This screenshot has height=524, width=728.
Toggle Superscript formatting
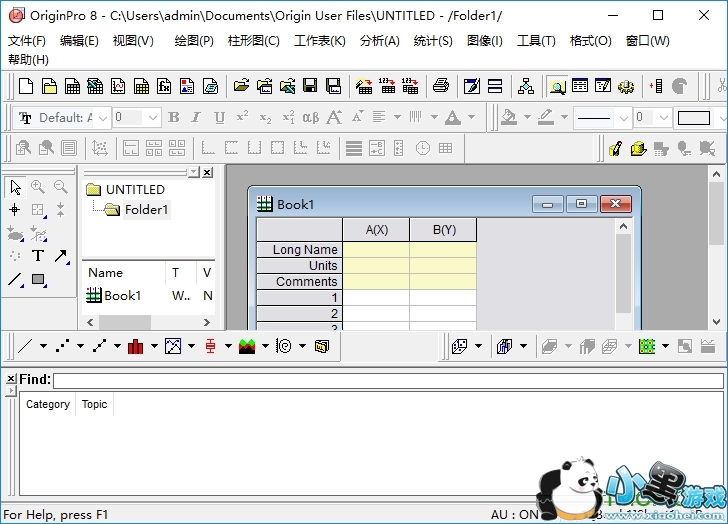coord(242,117)
